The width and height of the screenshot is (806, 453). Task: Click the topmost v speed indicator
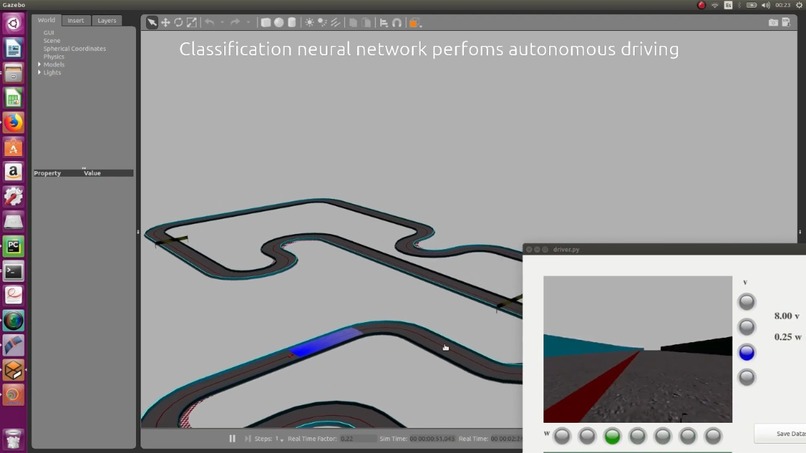746,302
